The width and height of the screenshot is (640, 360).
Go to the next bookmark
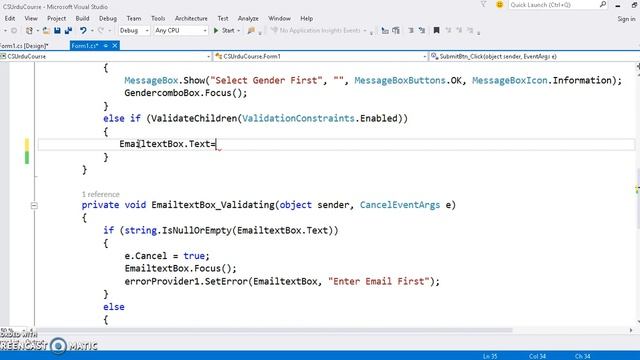point(459,31)
